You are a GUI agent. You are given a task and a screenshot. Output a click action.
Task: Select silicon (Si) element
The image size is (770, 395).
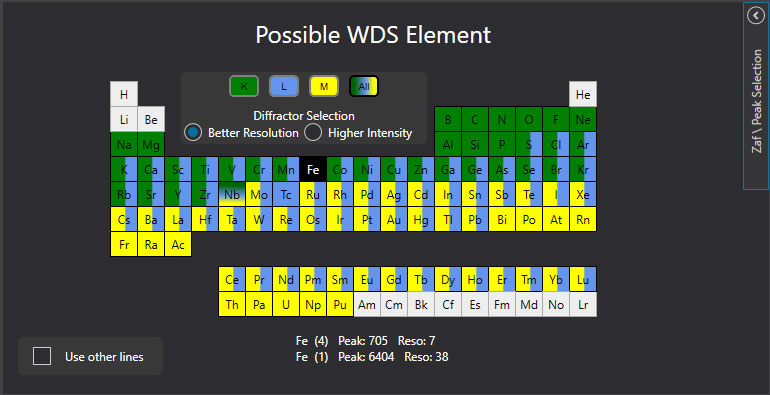pos(475,144)
